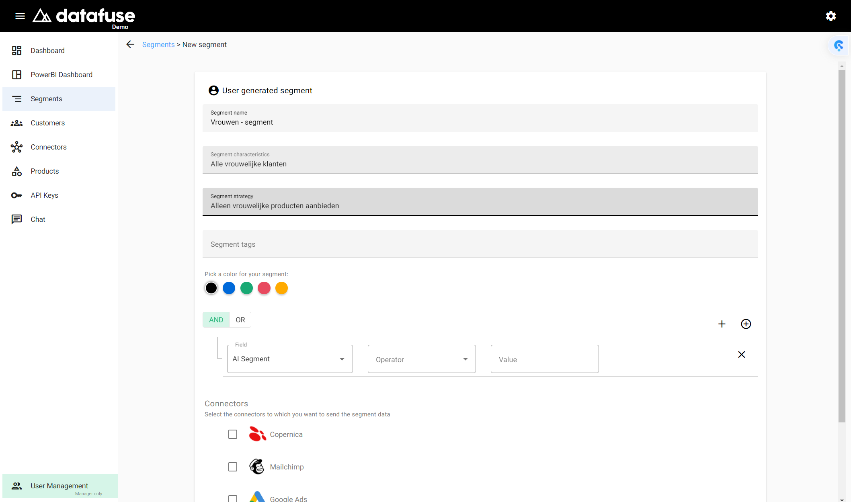Open the hamburger navigation menu
The width and height of the screenshot is (851, 504).
coord(20,16)
